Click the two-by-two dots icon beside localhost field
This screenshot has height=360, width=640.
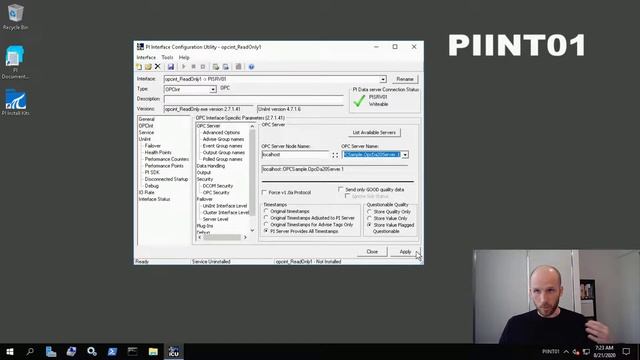[335, 155]
